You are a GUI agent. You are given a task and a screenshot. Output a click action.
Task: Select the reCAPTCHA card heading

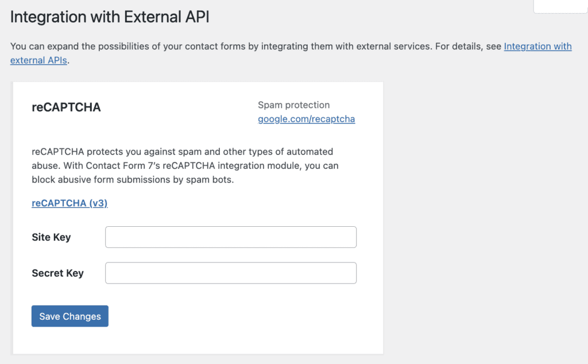tap(66, 107)
